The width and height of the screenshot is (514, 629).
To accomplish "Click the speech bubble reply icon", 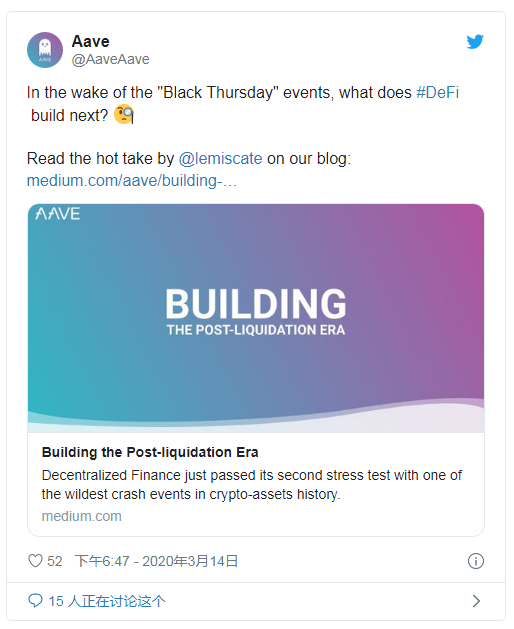I will 35,601.
